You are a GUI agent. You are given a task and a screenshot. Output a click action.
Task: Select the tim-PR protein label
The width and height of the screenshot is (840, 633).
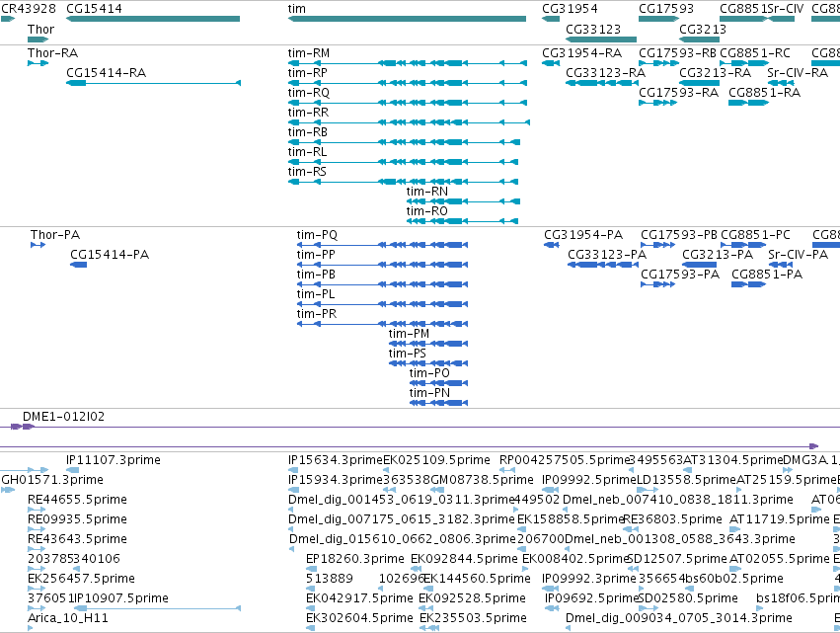point(317,314)
